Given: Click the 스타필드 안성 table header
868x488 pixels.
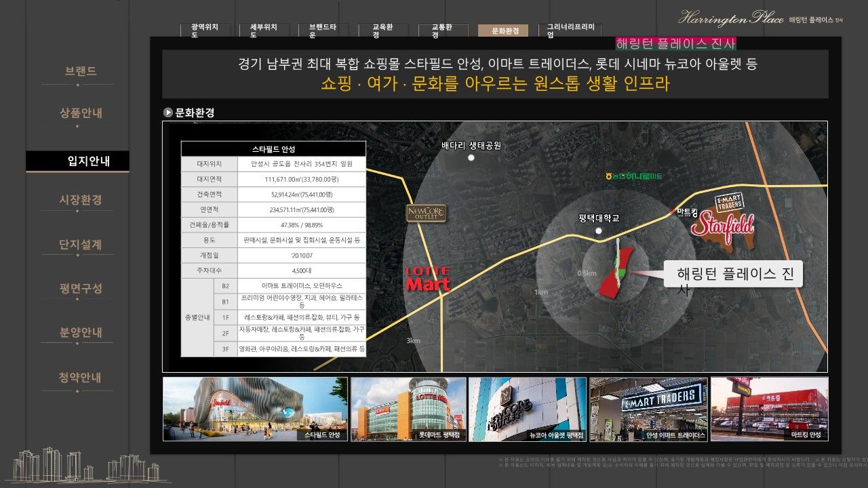Looking at the screenshot, I should point(273,149).
